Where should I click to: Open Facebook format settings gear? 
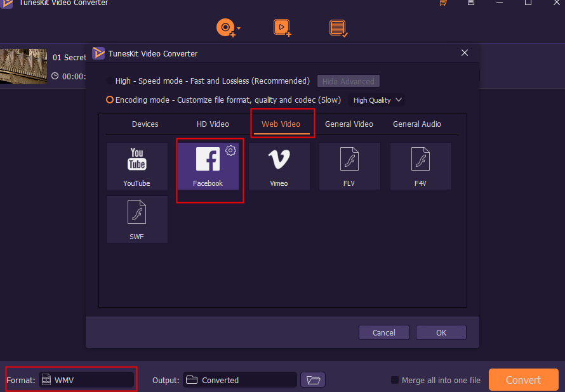(x=230, y=150)
